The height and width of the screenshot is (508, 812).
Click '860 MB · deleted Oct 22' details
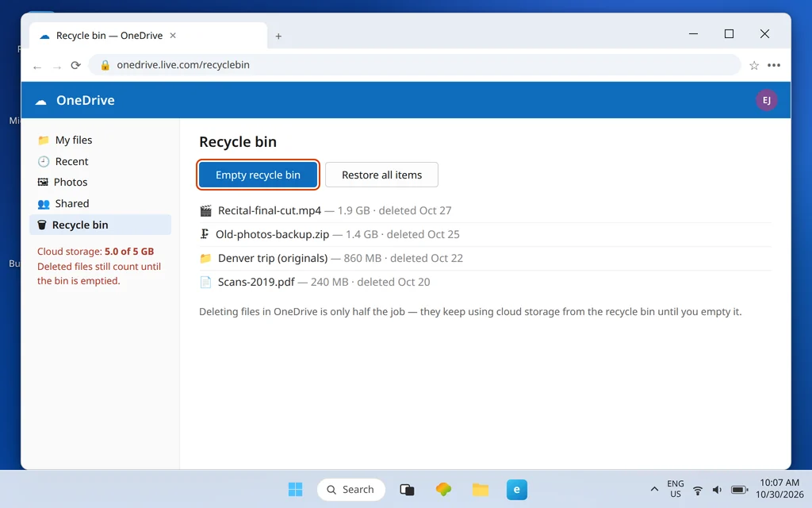tap(404, 258)
